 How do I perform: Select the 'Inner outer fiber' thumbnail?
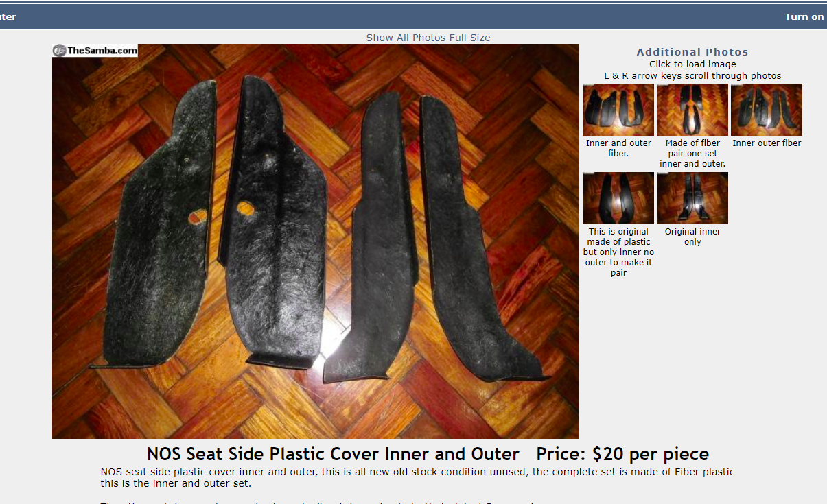point(767,110)
